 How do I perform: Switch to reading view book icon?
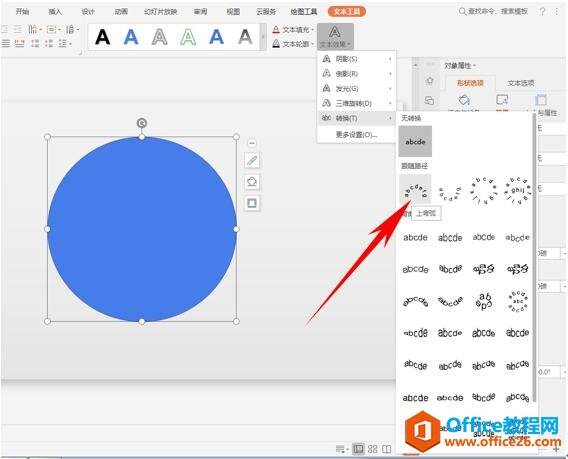(x=387, y=449)
